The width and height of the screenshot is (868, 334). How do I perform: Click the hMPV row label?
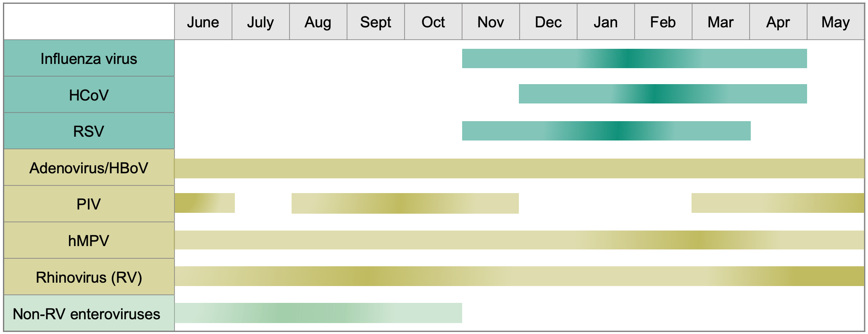tap(89, 241)
